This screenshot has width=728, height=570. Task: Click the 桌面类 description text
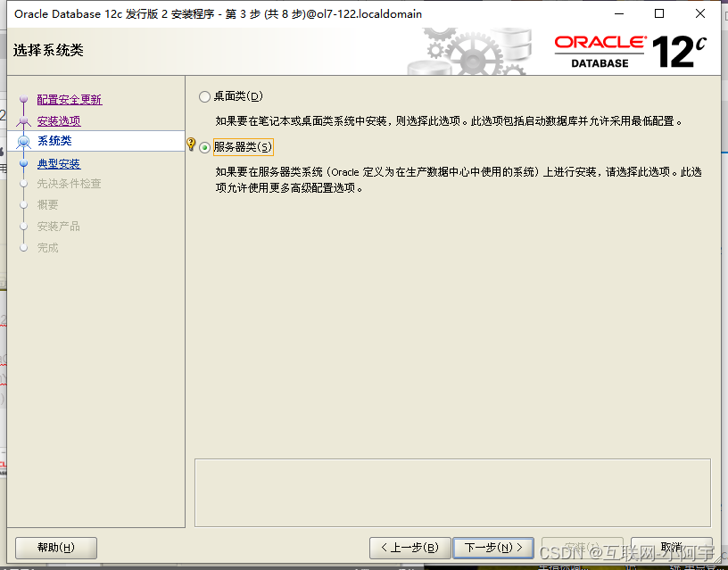point(449,121)
